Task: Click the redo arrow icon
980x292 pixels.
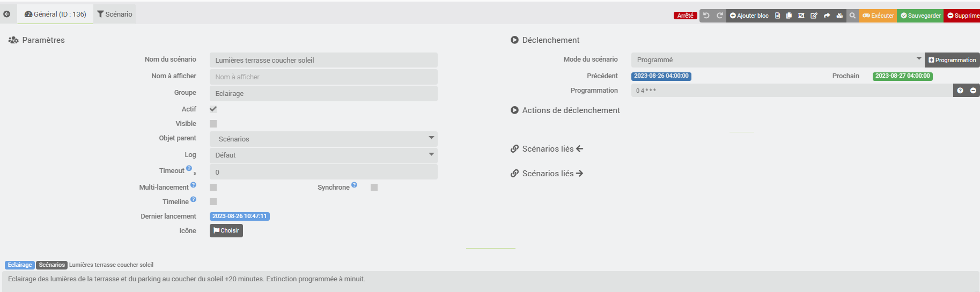Action: [x=720, y=16]
